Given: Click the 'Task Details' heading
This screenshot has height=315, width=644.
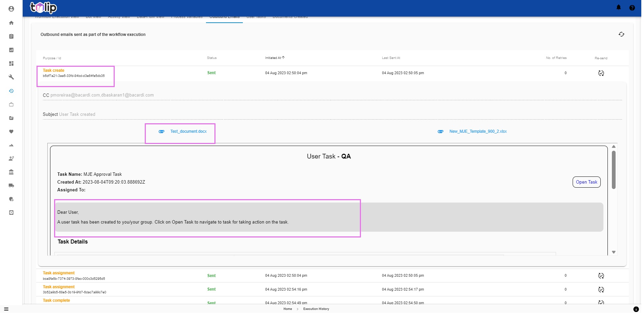Looking at the screenshot, I should tap(73, 242).
